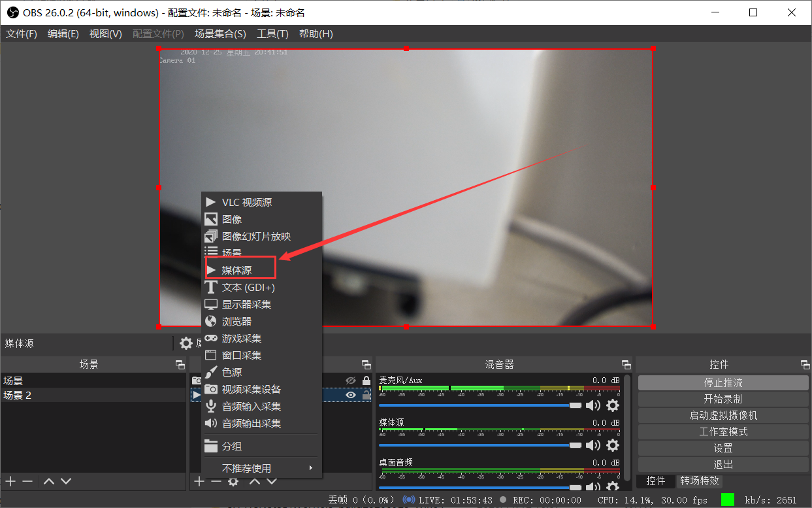Move source down in the sources list
Viewport: 812px width, 508px height.
pos(272,481)
